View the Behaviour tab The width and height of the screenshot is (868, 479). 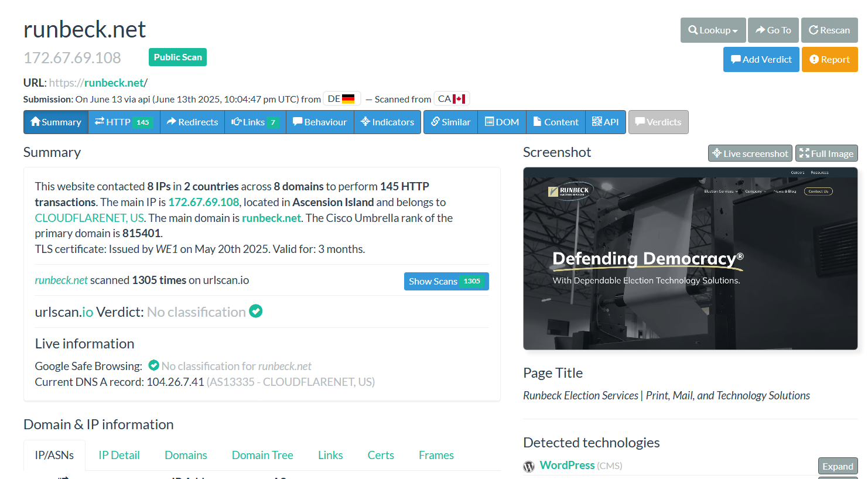point(320,122)
